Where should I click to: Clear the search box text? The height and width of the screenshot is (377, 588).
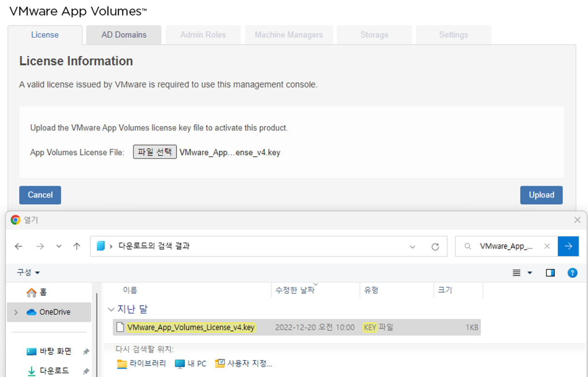coord(547,246)
